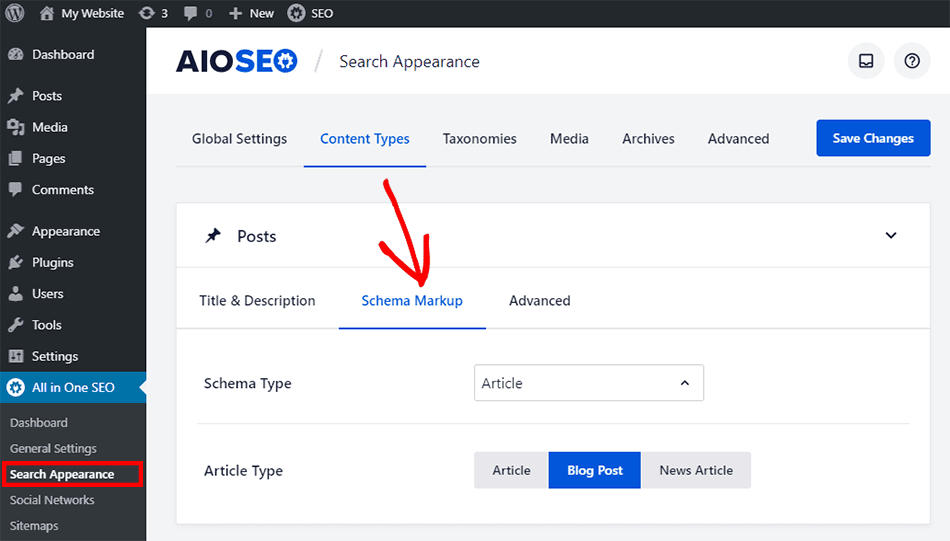950x541 pixels.
Task: Click the Posts pin icon
Action: [213, 236]
